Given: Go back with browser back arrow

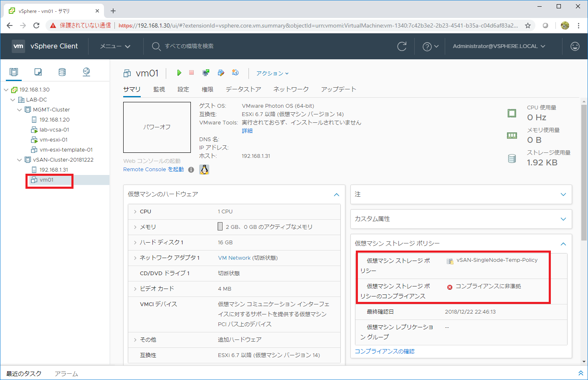Looking at the screenshot, I should (x=10, y=25).
